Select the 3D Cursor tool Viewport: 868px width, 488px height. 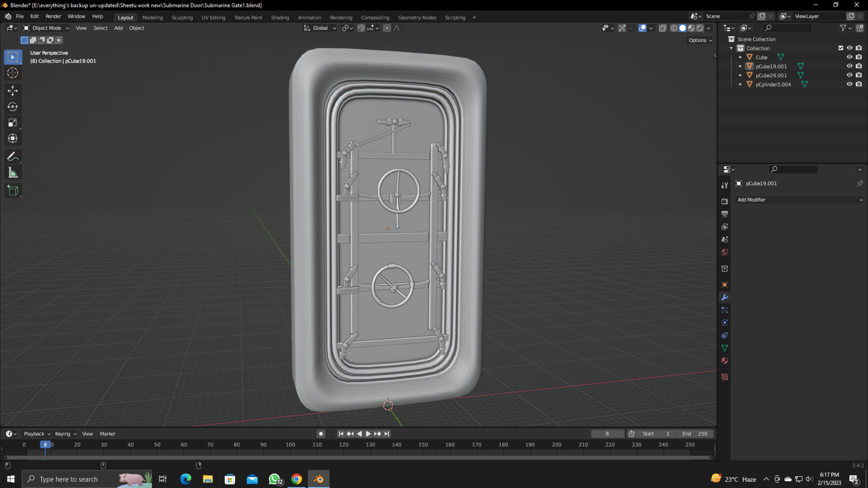click(x=13, y=73)
